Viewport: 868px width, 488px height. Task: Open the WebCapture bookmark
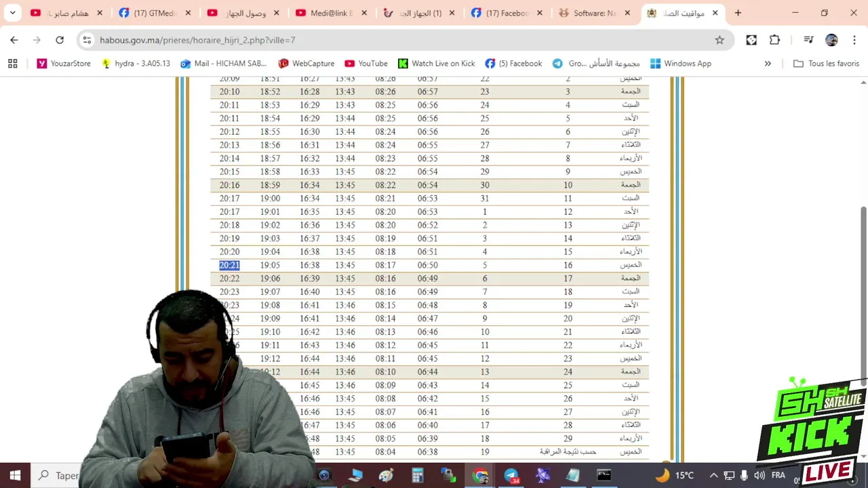pyautogui.click(x=307, y=63)
